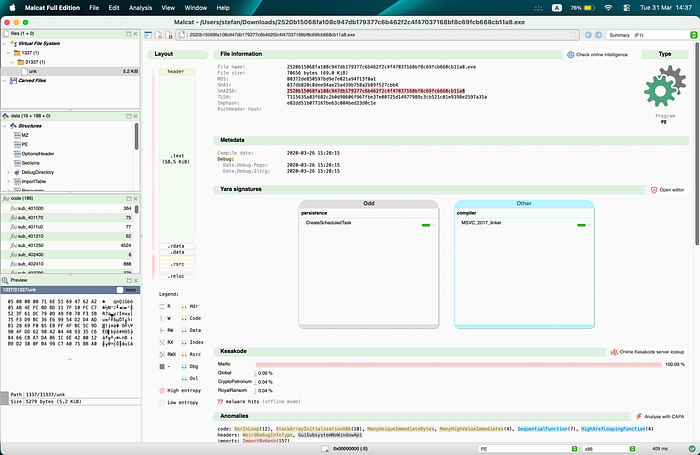Viewport: 700px width, 455px height.
Task: Click the Kesakode server lookup icon
Action: [x=614, y=352]
